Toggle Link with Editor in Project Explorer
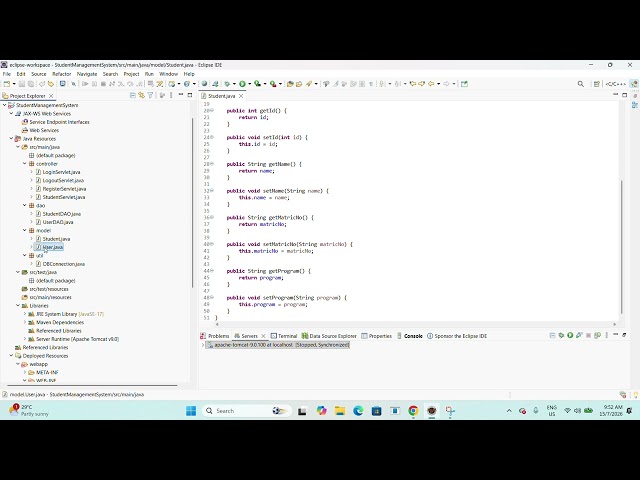Image resolution: width=640 pixels, height=480 pixels. point(141,96)
